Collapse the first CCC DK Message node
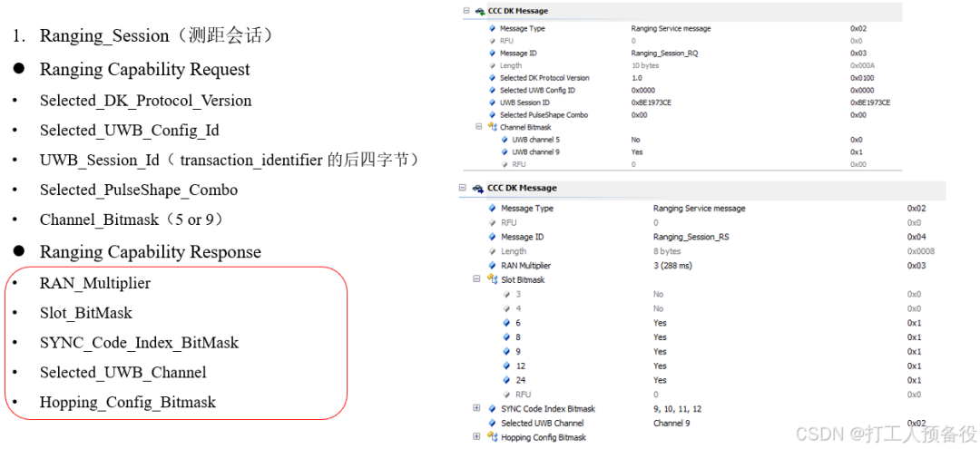 [x=466, y=11]
